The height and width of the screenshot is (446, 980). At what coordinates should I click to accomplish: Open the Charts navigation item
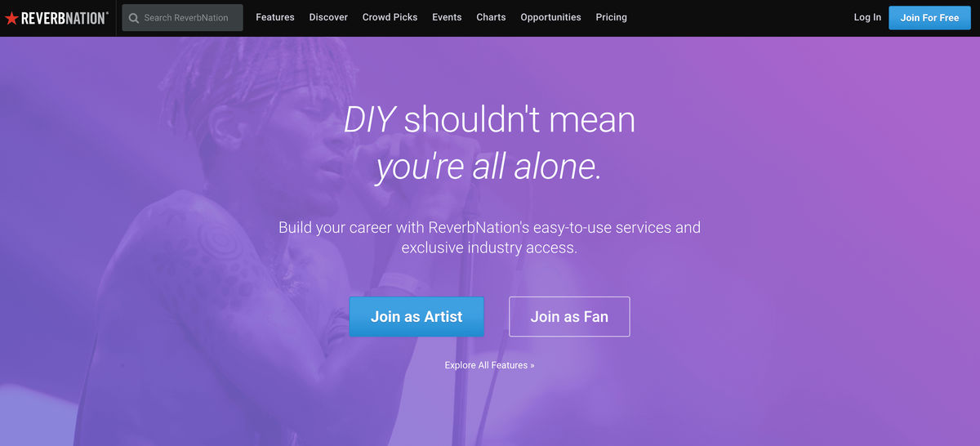491,17
